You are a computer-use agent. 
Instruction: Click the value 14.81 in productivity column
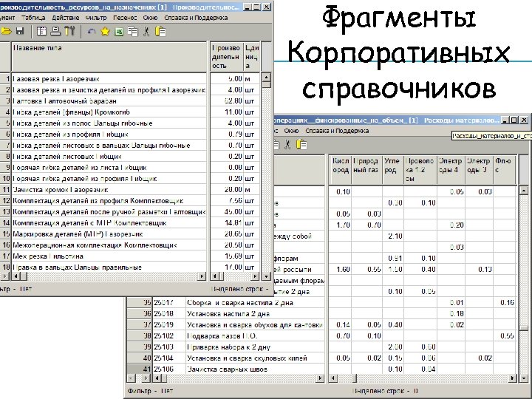tap(233, 223)
